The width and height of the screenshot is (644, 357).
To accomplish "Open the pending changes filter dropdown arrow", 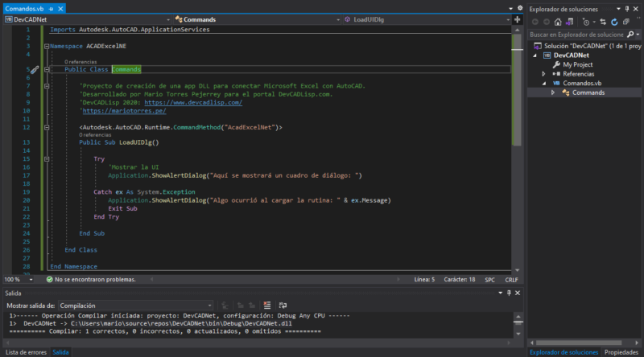I will (594, 23).
